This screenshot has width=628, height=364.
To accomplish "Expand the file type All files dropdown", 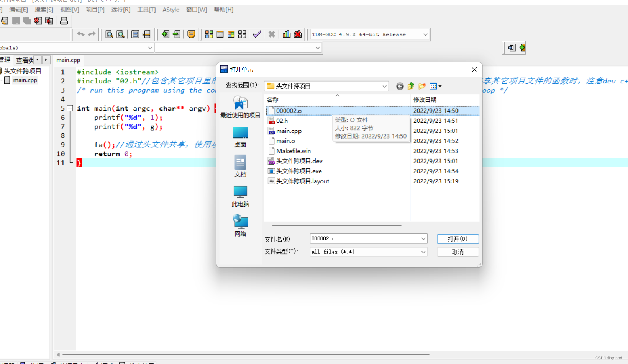I will [x=423, y=252].
